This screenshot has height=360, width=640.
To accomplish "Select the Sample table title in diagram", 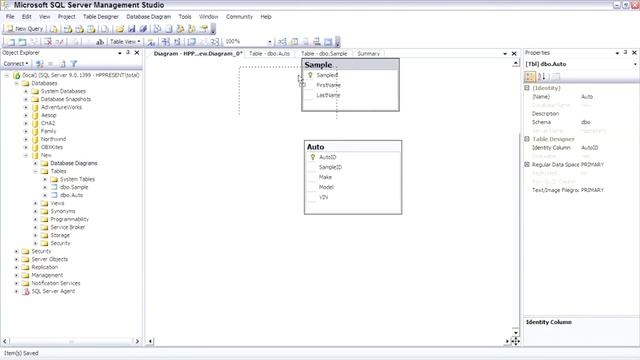I will pyautogui.click(x=318, y=65).
